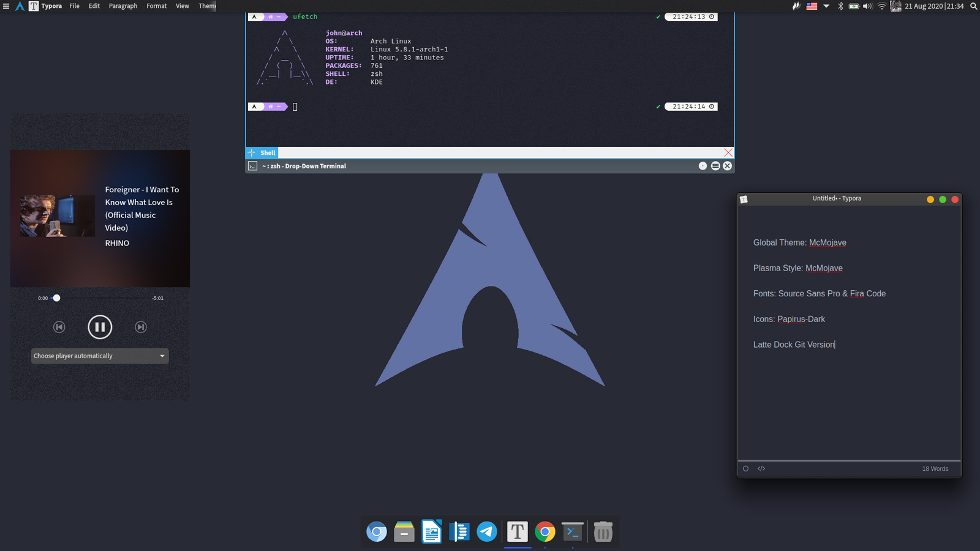Open the Format menu
Viewport: 980px width, 551px height.
pyautogui.click(x=156, y=6)
